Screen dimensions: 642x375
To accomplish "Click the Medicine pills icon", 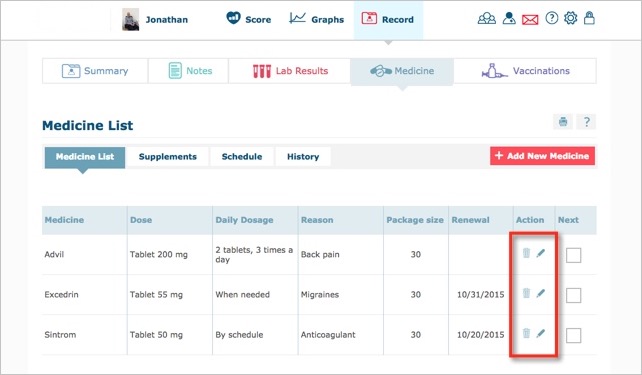I will click(x=381, y=71).
